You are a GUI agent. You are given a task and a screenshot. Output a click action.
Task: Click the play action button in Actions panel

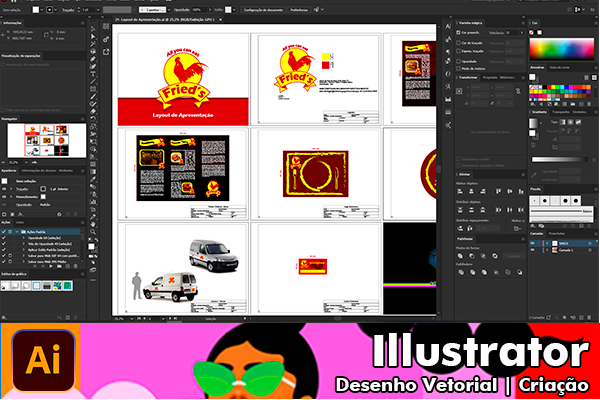(51, 266)
